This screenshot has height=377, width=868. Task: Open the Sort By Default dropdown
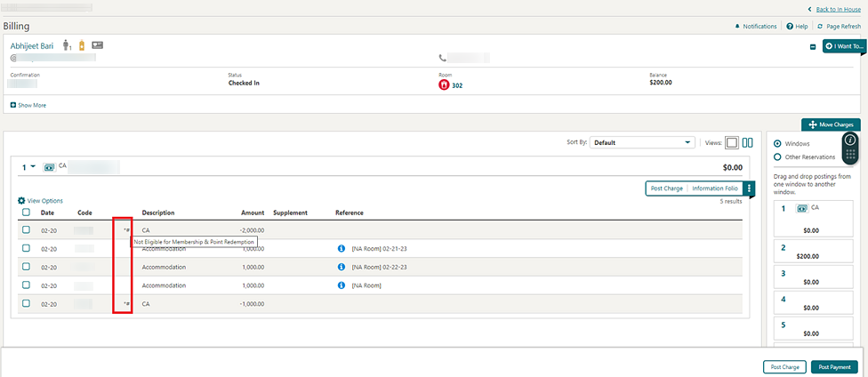point(642,142)
